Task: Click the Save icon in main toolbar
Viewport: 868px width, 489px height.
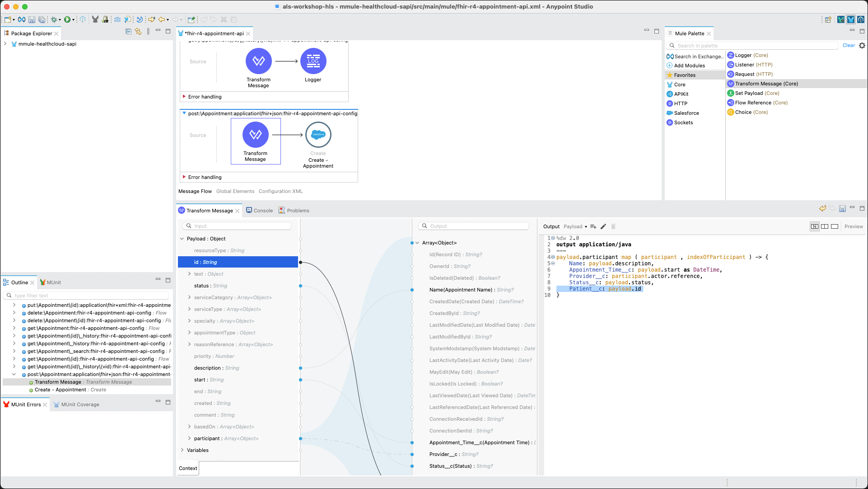Action: (x=32, y=19)
